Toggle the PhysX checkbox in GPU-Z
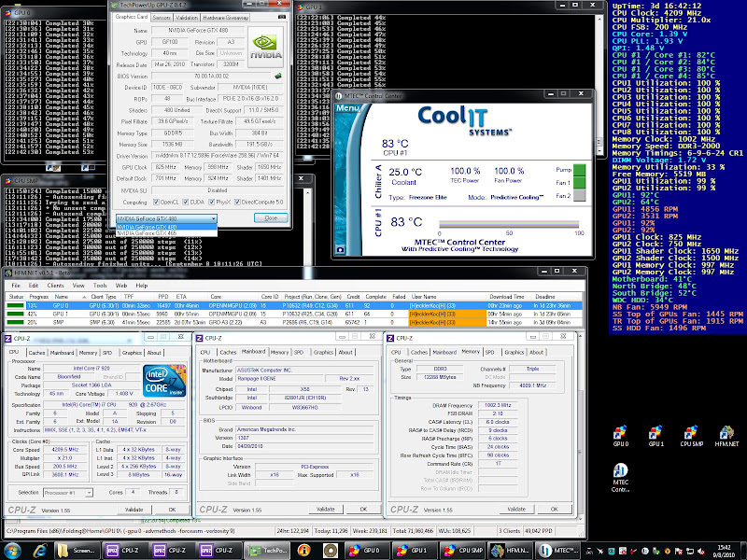 click(x=212, y=202)
